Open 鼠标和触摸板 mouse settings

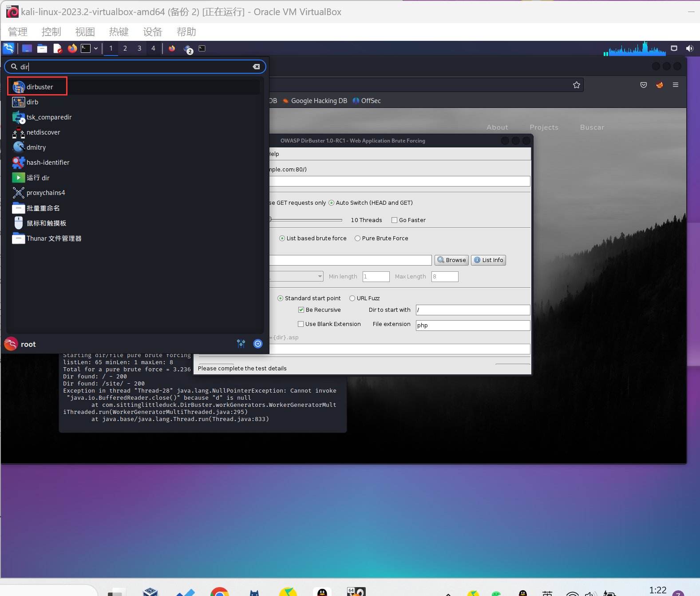click(x=135, y=223)
